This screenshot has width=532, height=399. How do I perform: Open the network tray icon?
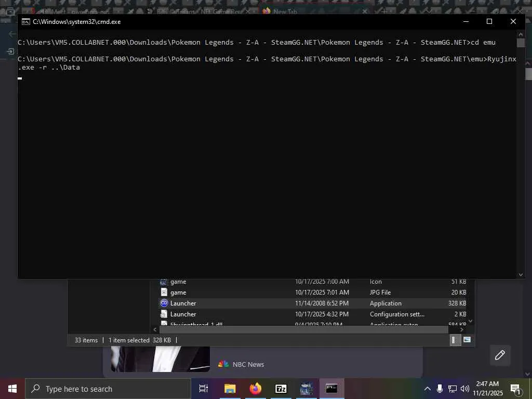click(x=453, y=389)
